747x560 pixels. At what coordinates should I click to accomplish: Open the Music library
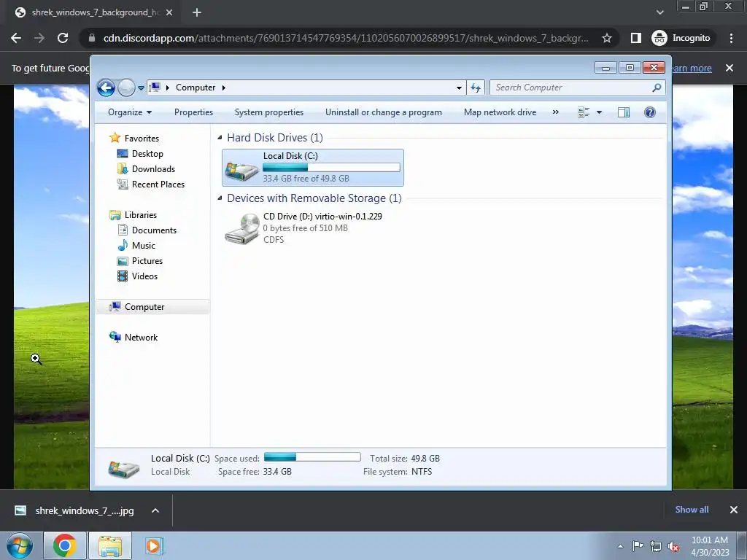[144, 245]
